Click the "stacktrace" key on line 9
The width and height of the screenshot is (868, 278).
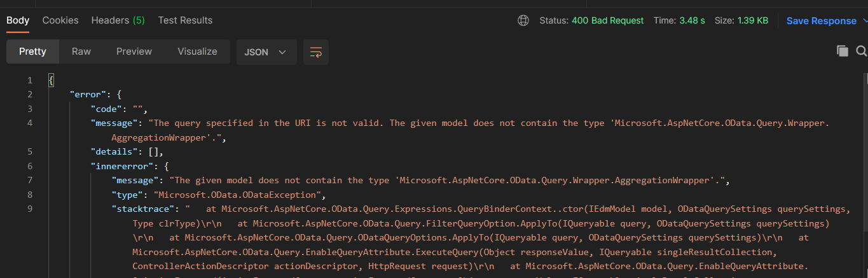[x=144, y=208]
